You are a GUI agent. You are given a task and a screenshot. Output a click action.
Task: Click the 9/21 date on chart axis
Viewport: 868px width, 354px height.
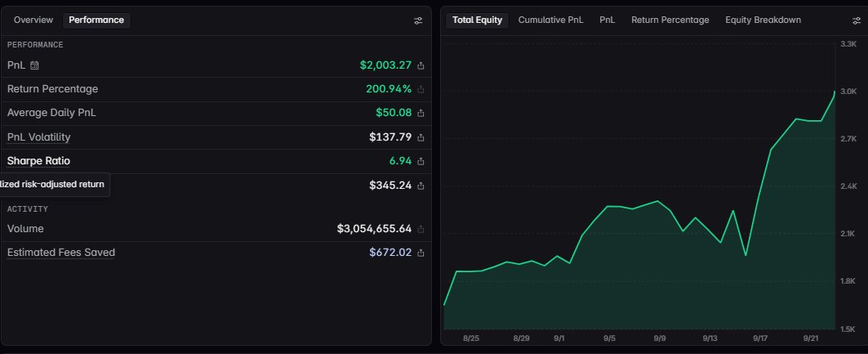(x=811, y=338)
